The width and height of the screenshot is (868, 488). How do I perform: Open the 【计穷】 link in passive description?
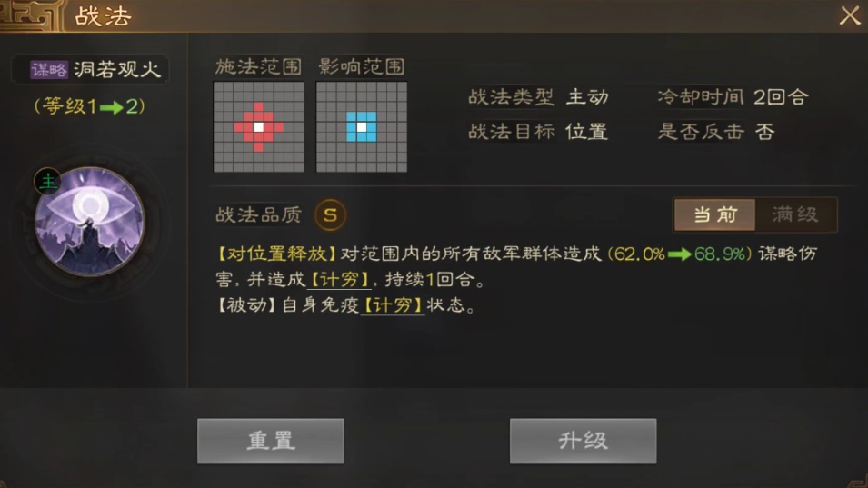coord(393,304)
